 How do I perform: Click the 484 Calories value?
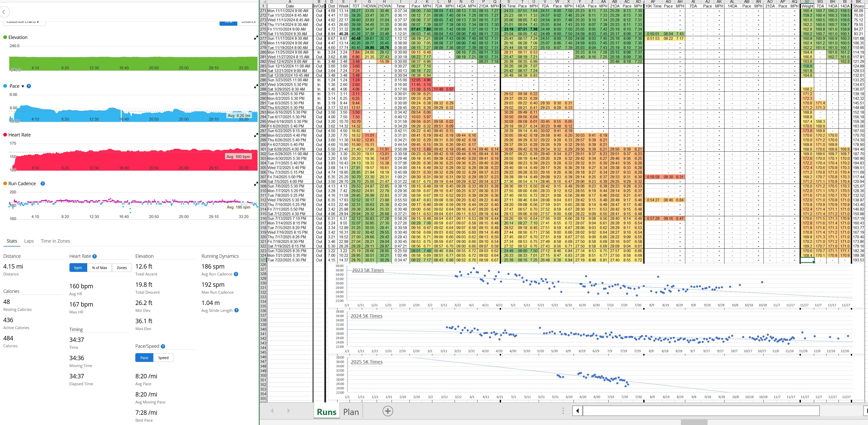pyautogui.click(x=8, y=338)
